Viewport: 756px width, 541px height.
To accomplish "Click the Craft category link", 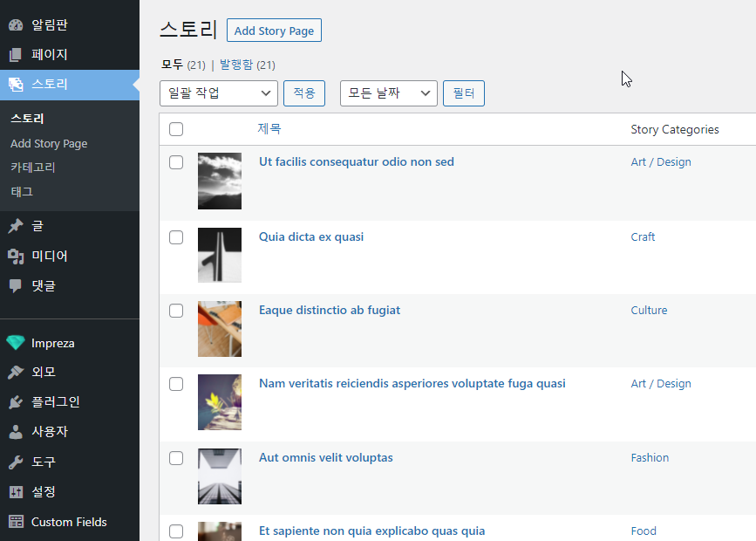I will pyautogui.click(x=643, y=237).
